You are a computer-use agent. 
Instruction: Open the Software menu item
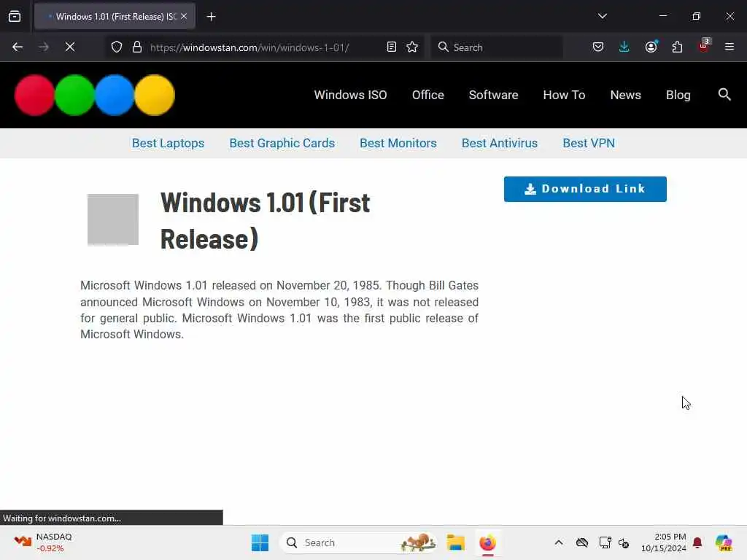coord(493,96)
